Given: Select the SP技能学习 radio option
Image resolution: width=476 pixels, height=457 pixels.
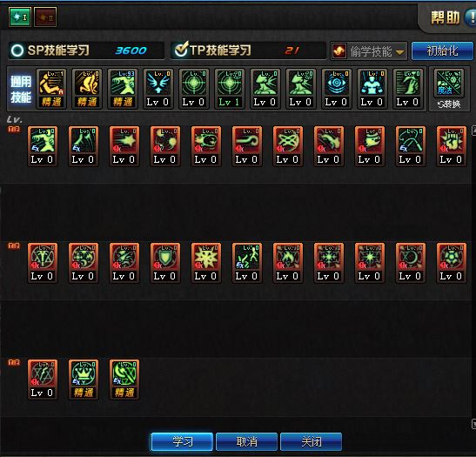Looking at the screenshot, I should point(17,50).
